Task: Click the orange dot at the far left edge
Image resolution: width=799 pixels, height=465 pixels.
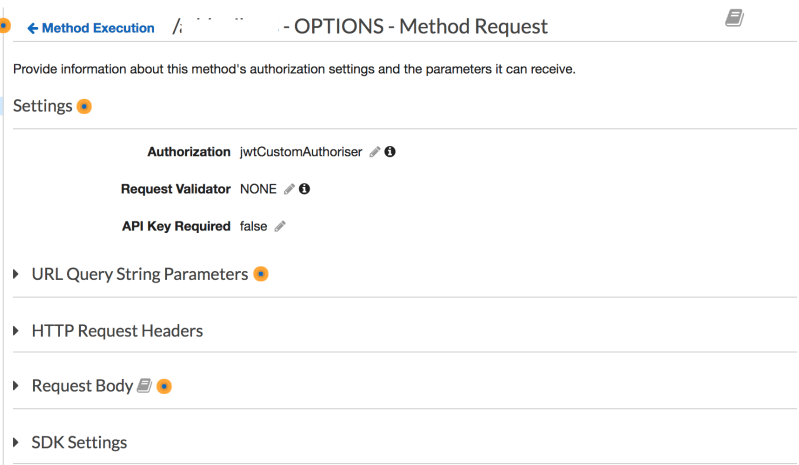Action: (4, 24)
